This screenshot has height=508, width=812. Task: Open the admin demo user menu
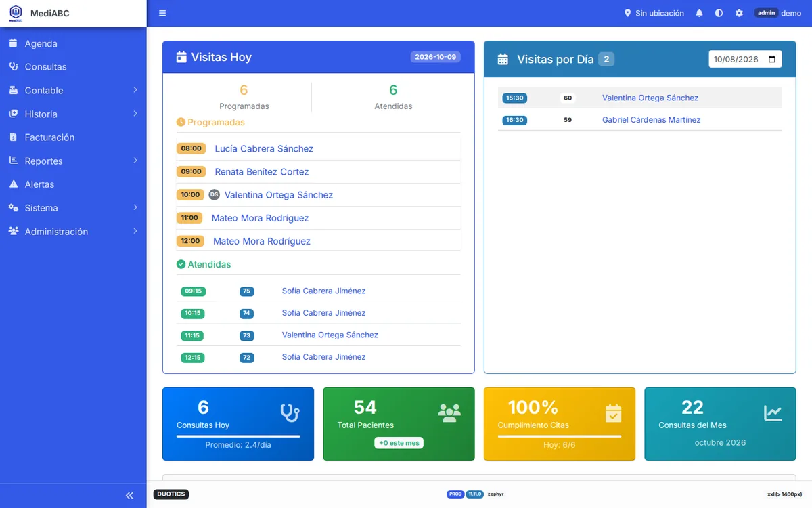point(778,14)
